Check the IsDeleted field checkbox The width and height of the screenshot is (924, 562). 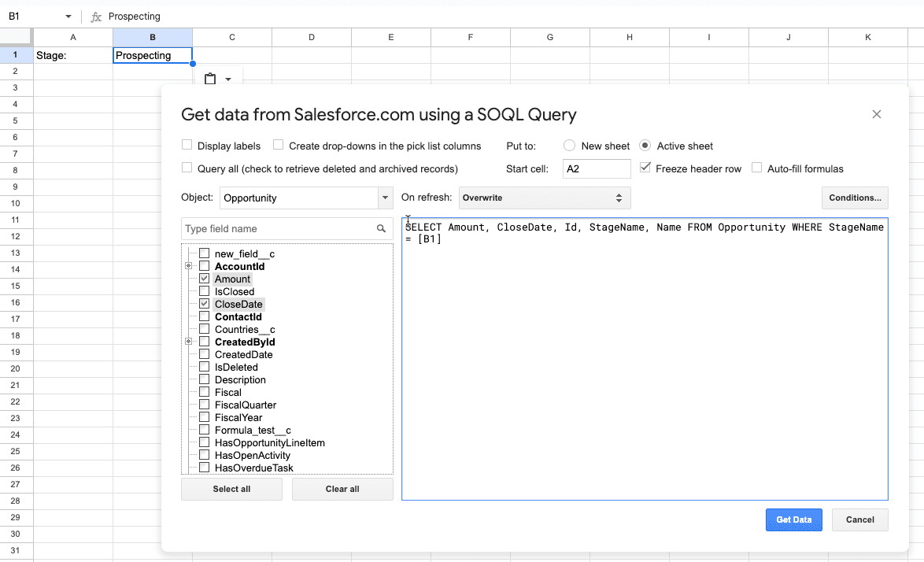[x=205, y=367]
